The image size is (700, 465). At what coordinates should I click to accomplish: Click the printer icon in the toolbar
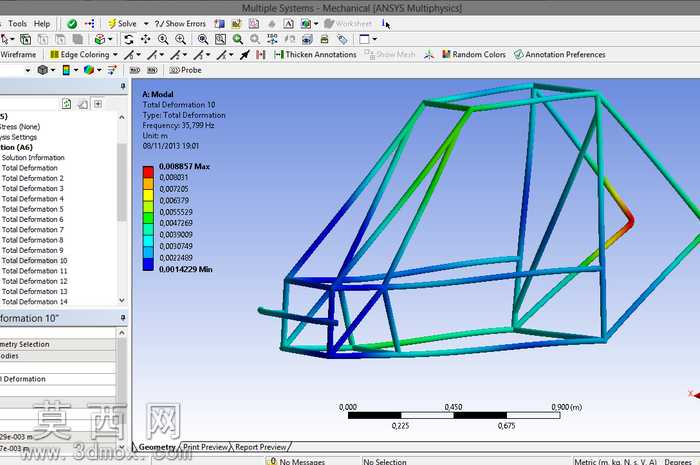(325, 40)
